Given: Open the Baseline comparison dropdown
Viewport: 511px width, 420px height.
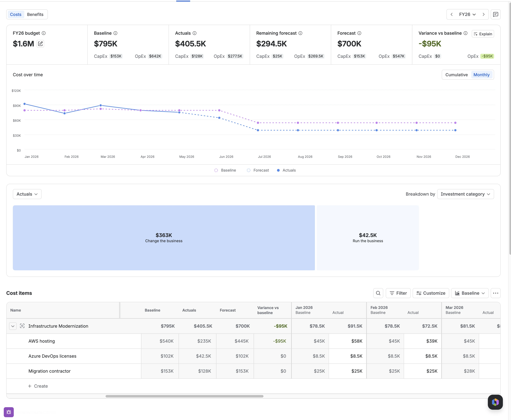Looking at the screenshot, I should tap(470, 293).
